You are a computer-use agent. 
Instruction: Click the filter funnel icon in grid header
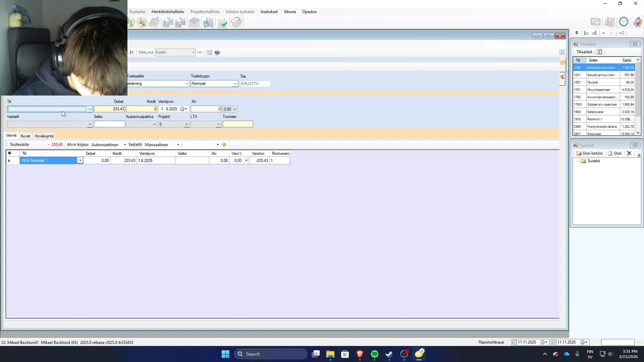[10, 153]
